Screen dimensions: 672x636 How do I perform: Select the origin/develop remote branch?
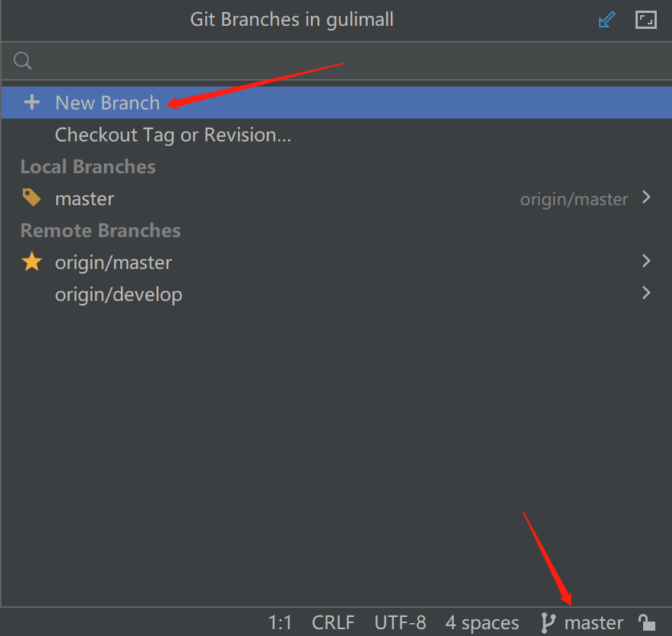pyautogui.click(x=337, y=294)
